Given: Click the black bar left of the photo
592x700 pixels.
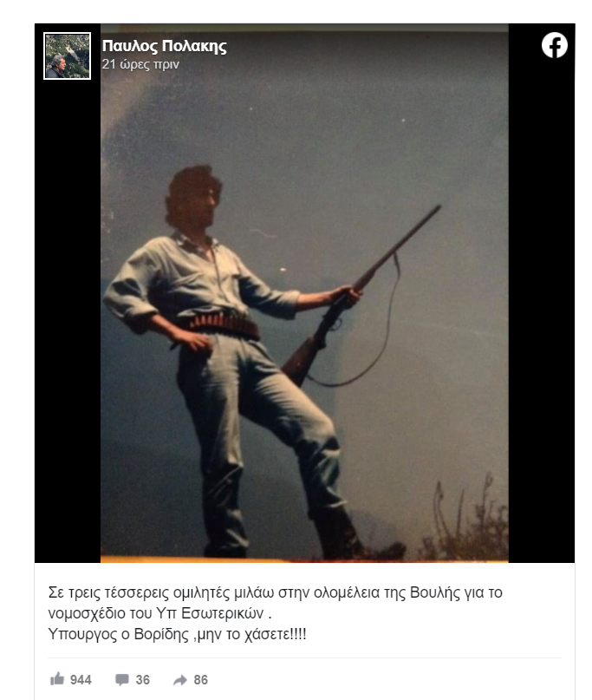Looking at the screenshot, I should click(x=68, y=322).
